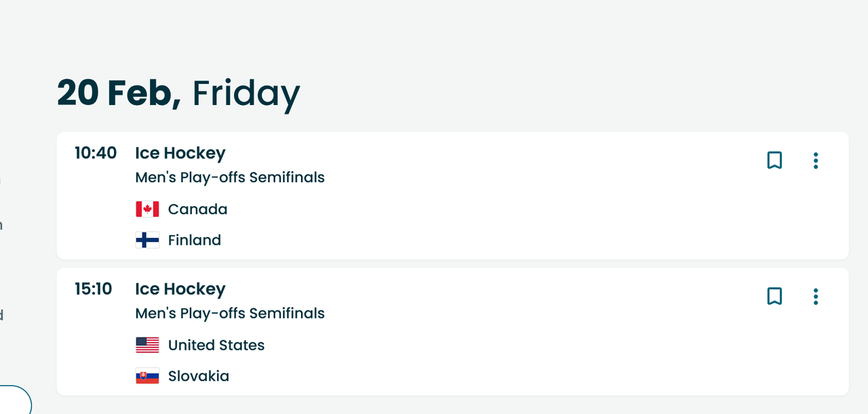Click the 15:10 start time
The width and height of the screenshot is (868, 414).
pyautogui.click(x=94, y=289)
